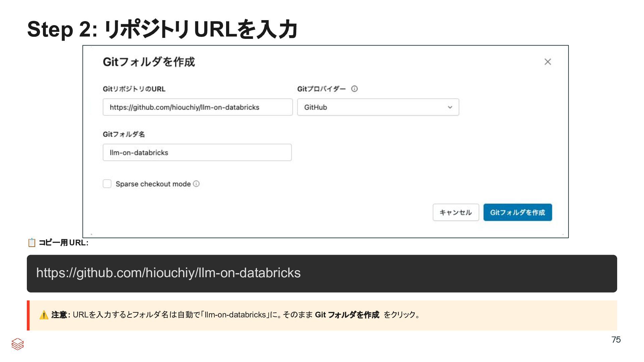Click the Databricks logo in the corner
The image size is (644, 362).
[17, 344]
